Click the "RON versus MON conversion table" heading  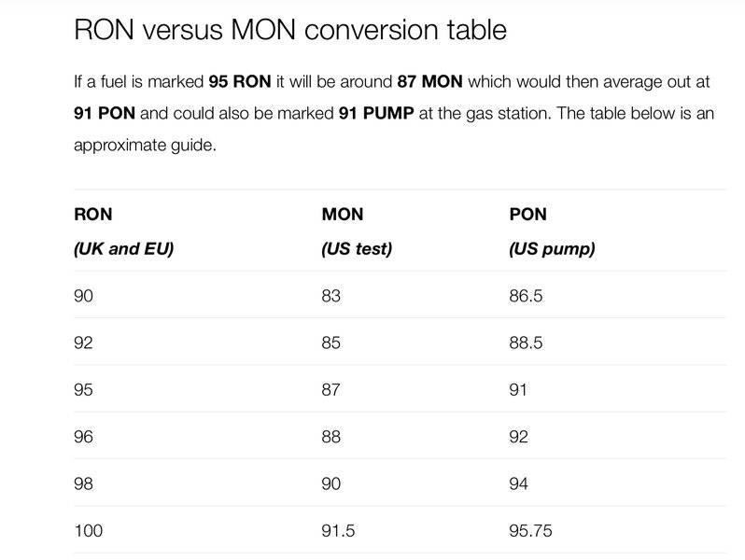[289, 30]
